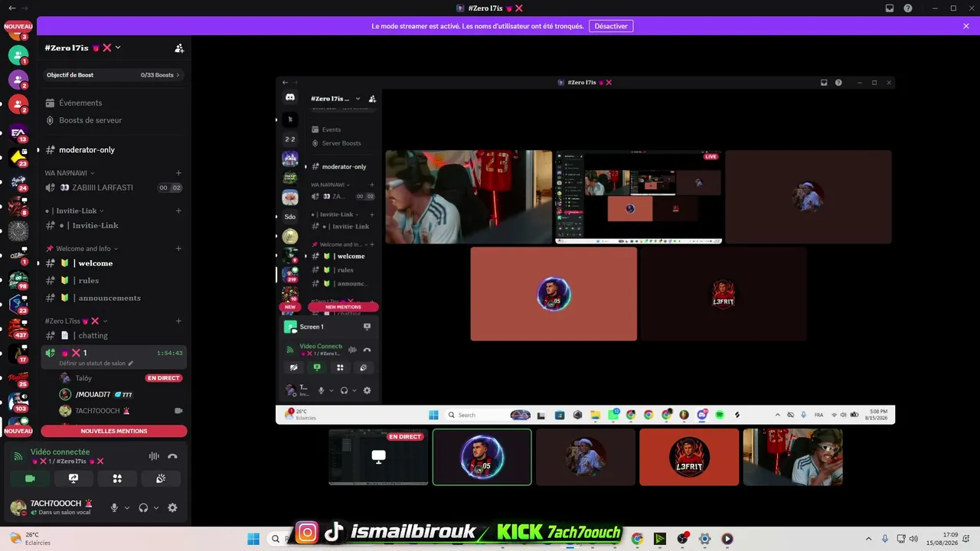The width and height of the screenshot is (980, 551).
Task: Show hidden system tray icons
Action: click(x=868, y=539)
